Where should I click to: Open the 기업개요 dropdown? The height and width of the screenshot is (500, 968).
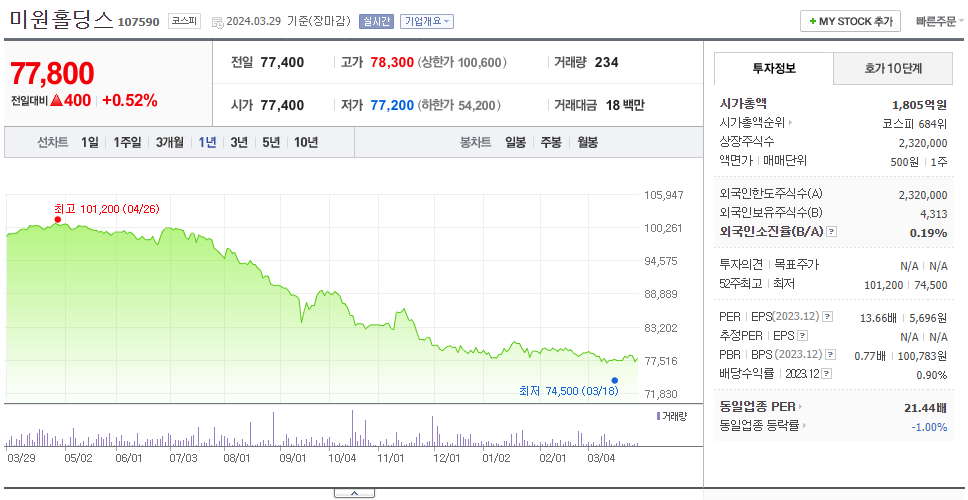[x=427, y=21]
